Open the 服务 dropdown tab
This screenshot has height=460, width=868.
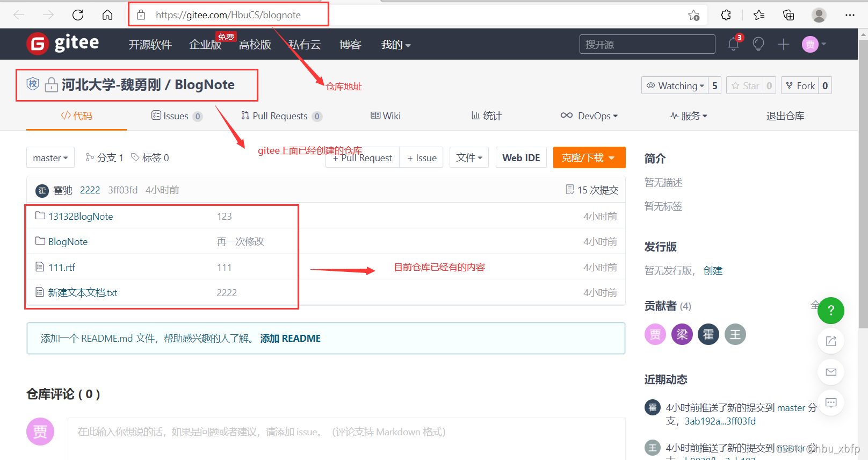click(x=689, y=116)
